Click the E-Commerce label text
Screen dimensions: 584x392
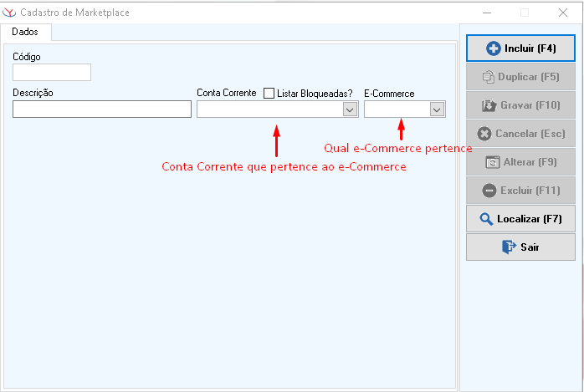coord(389,94)
